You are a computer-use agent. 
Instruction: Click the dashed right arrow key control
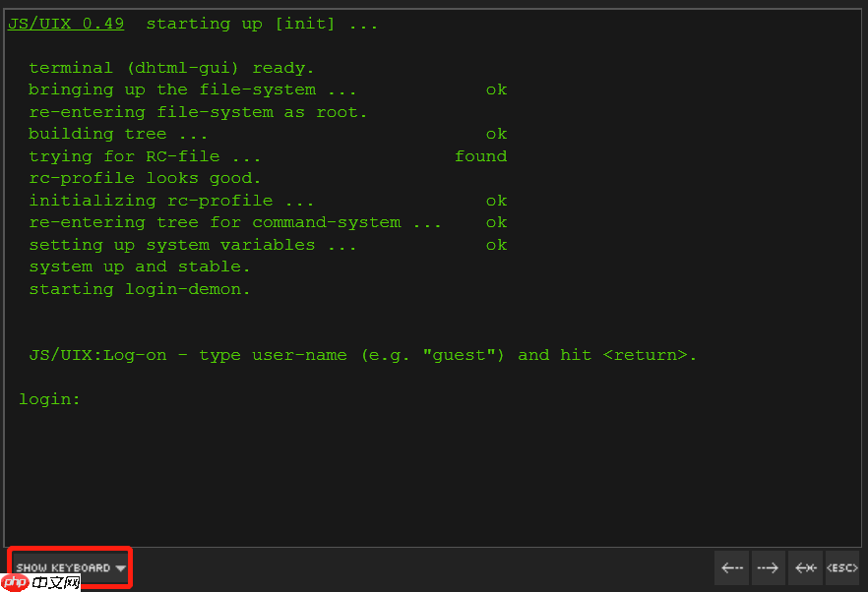(769, 567)
